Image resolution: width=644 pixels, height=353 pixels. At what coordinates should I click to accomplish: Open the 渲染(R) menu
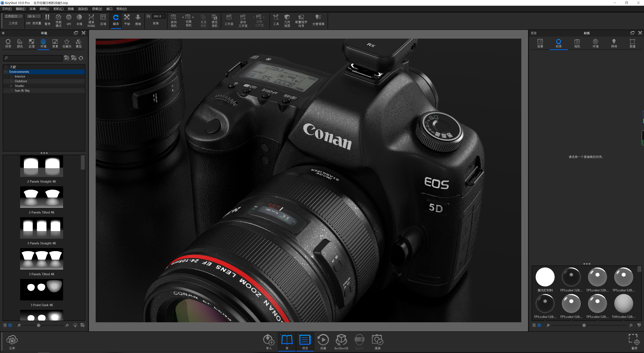tap(83, 9)
